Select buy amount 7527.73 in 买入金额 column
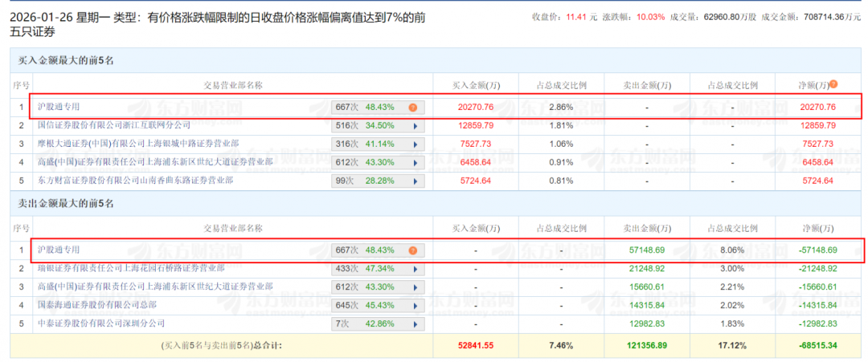Viewport: 868px width, 362px height. pos(475,144)
